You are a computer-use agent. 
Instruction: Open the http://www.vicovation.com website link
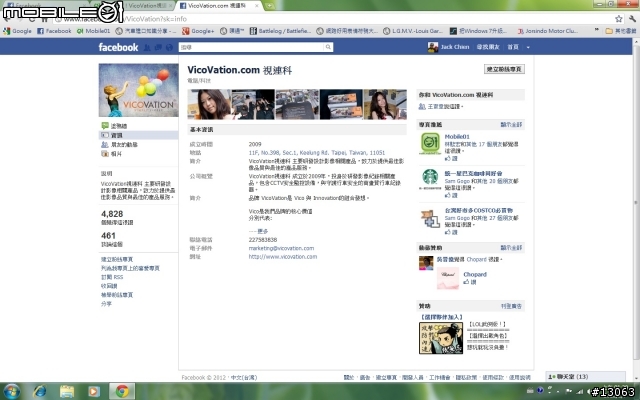pos(283,257)
